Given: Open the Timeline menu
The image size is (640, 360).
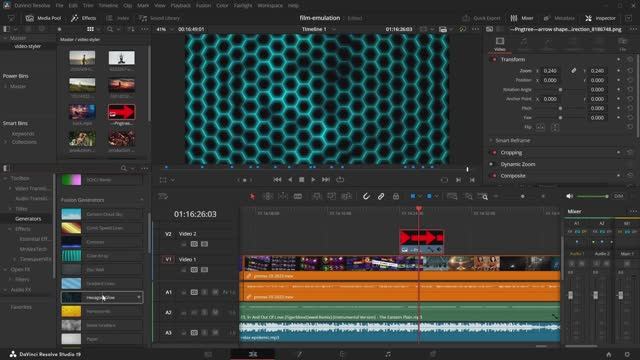Looking at the screenshot, I should pyautogui.click(x=108, y=6).
